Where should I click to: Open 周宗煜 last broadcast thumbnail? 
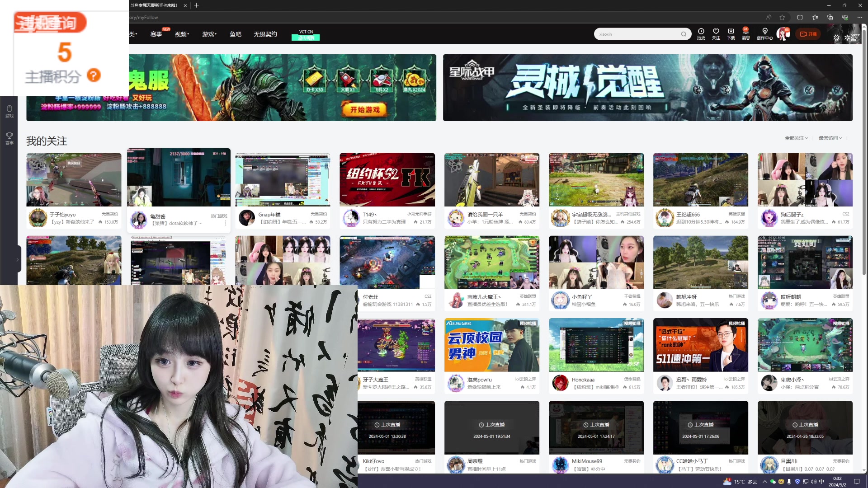click(491, 427)
